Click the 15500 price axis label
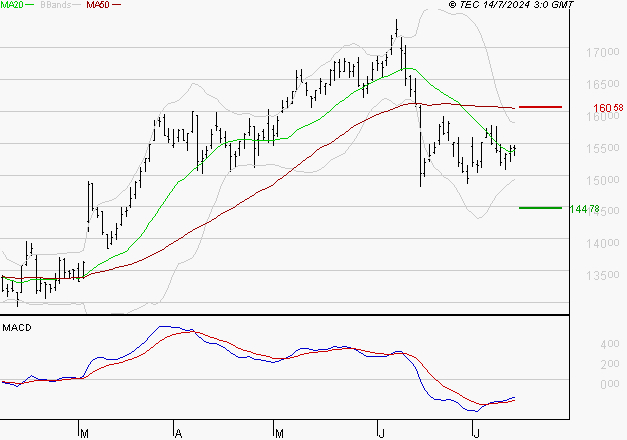This screenshot has height=440, width=627. click(x=603, y=148)
